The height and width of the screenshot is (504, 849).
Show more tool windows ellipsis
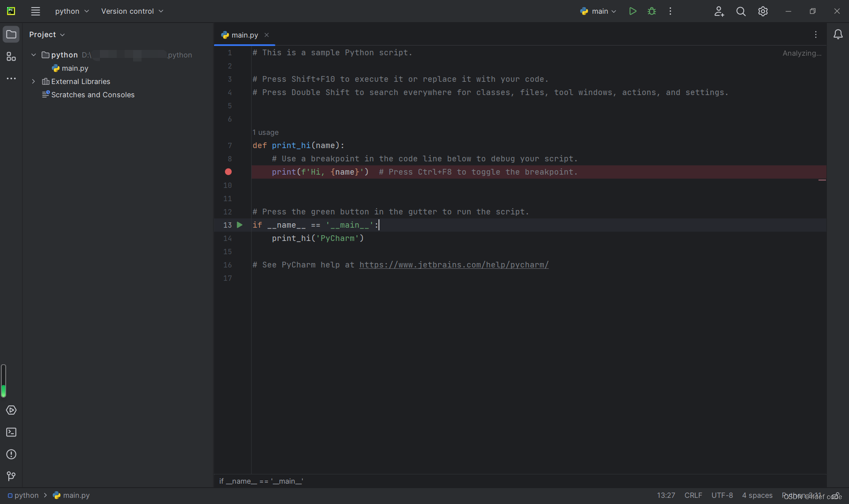point(11,78)
